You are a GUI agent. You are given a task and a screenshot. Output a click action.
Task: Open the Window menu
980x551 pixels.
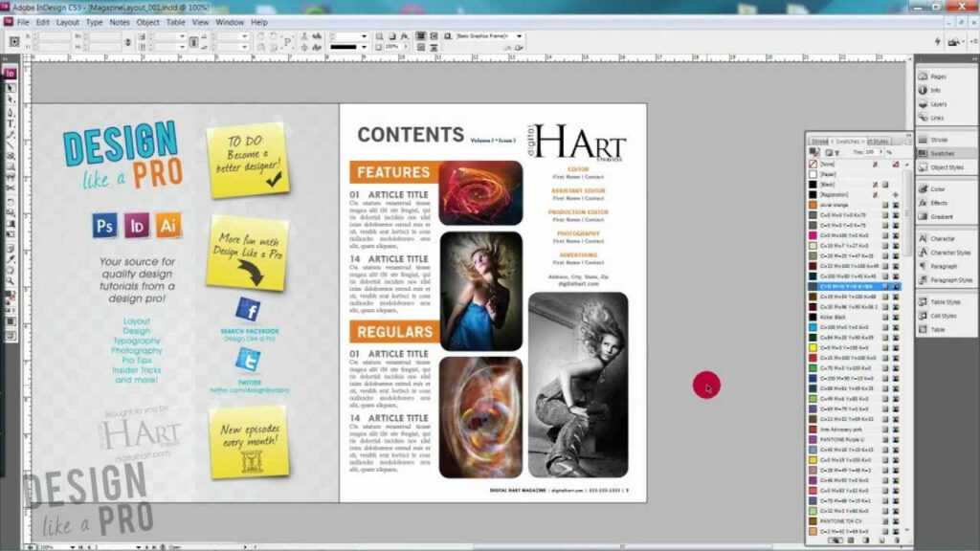click(x=224, y=22)
